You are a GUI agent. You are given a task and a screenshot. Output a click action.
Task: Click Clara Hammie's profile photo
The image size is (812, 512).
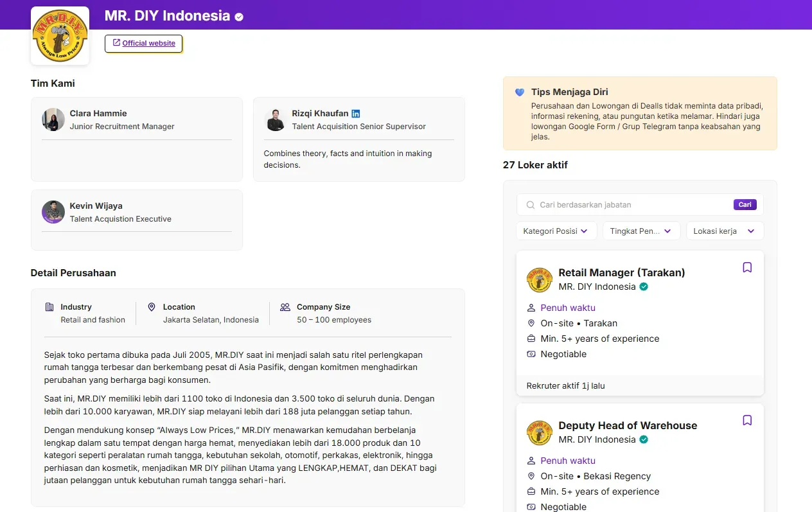(x=53, y=119)
